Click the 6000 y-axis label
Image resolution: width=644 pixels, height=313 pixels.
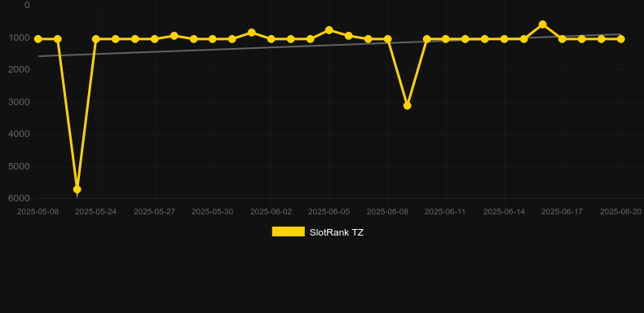coord(20,198)
